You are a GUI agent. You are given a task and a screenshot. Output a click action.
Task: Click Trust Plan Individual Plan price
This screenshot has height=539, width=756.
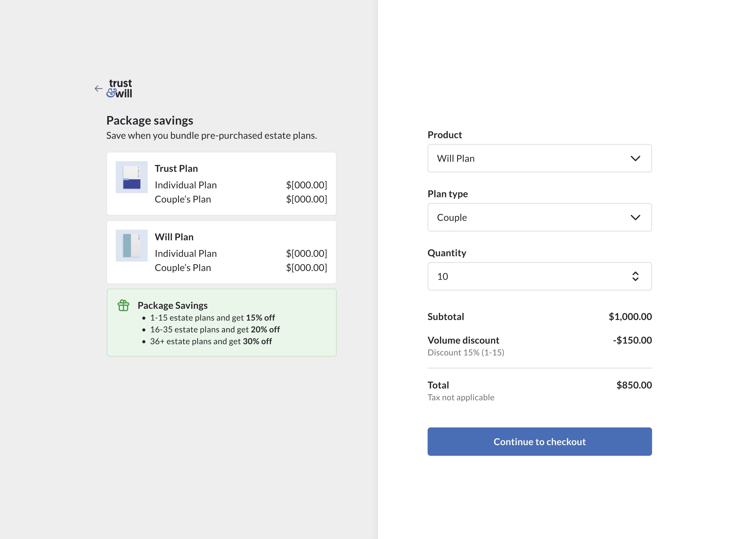click(x=307, y=185)
